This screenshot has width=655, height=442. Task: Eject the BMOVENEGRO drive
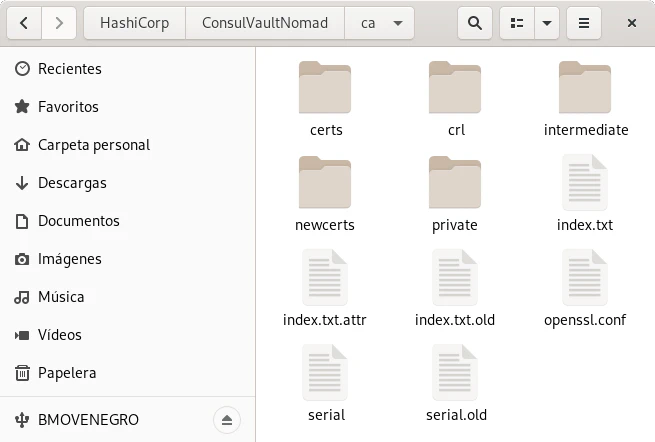[x=227, y=419]
